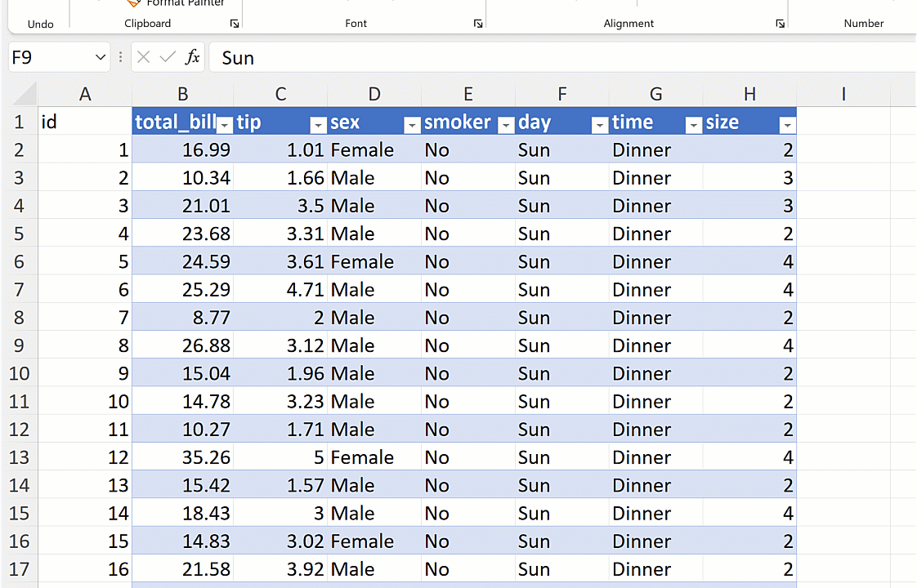Image resolution: width=917 pixels, height=588 pixels.
Task: Click the Name Box showing F9
Action: 49,57
